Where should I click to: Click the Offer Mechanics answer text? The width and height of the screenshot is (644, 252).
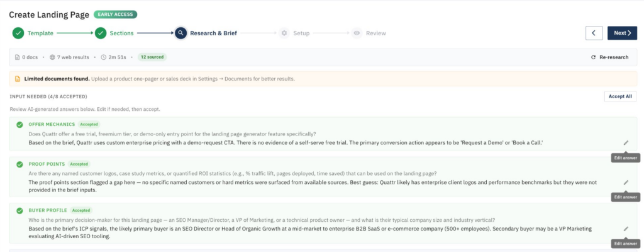286,142
